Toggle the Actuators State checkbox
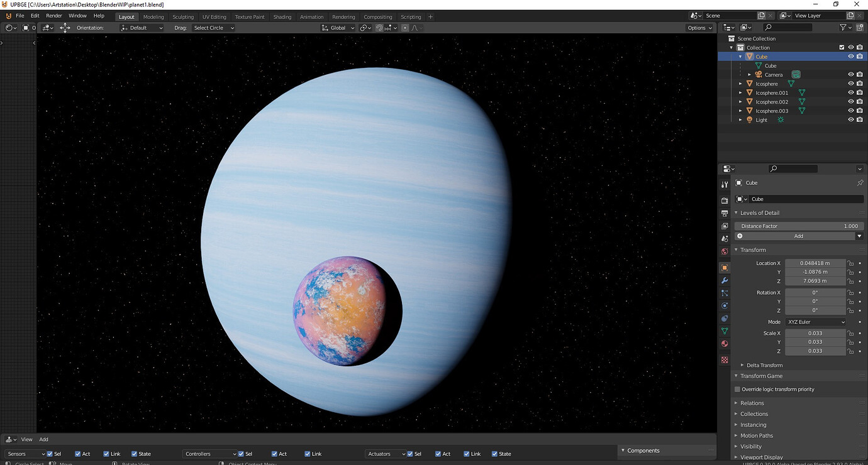Screen dimensions: 868x465 (494, 454)
